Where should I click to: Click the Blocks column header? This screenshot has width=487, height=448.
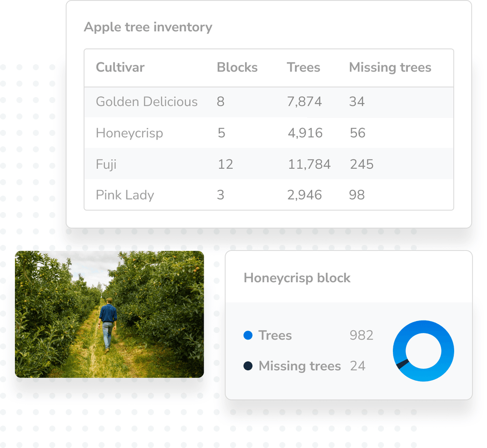point(237,68)
